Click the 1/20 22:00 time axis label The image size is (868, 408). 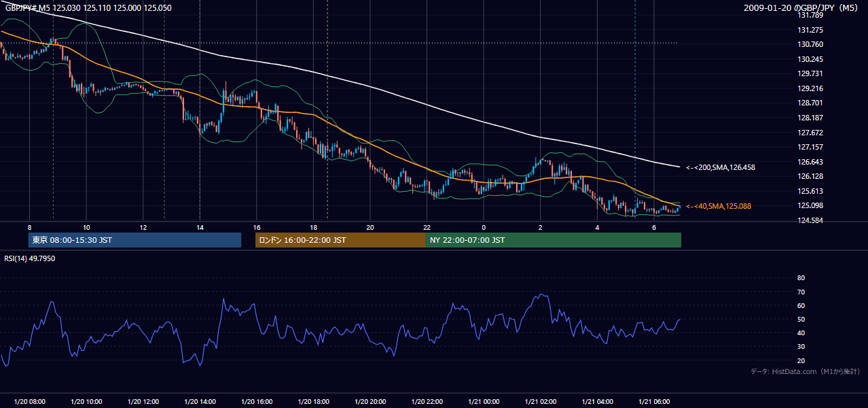[427, 402]
